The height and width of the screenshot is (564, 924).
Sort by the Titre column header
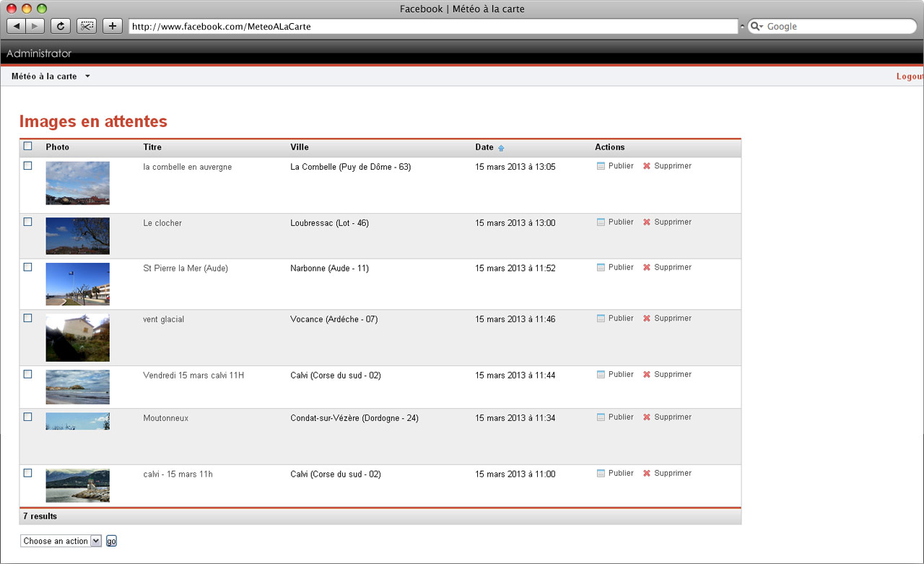click(152, 147)
